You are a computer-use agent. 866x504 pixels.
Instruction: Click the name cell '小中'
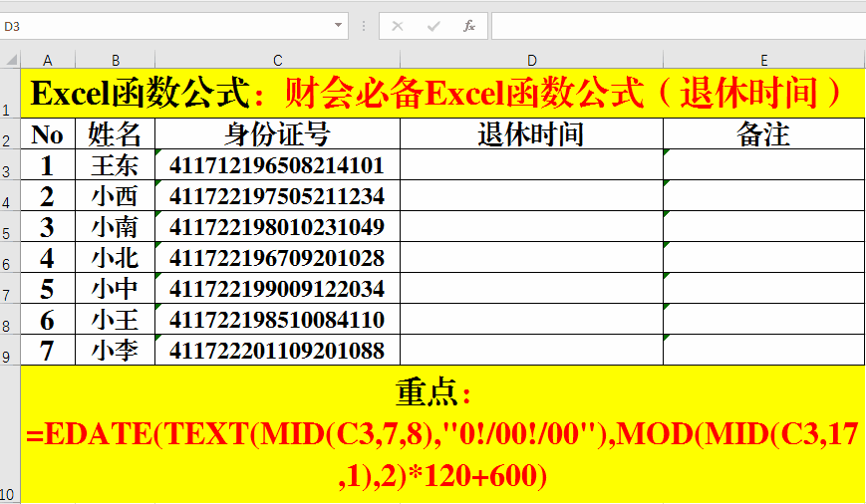pos(115,288)
